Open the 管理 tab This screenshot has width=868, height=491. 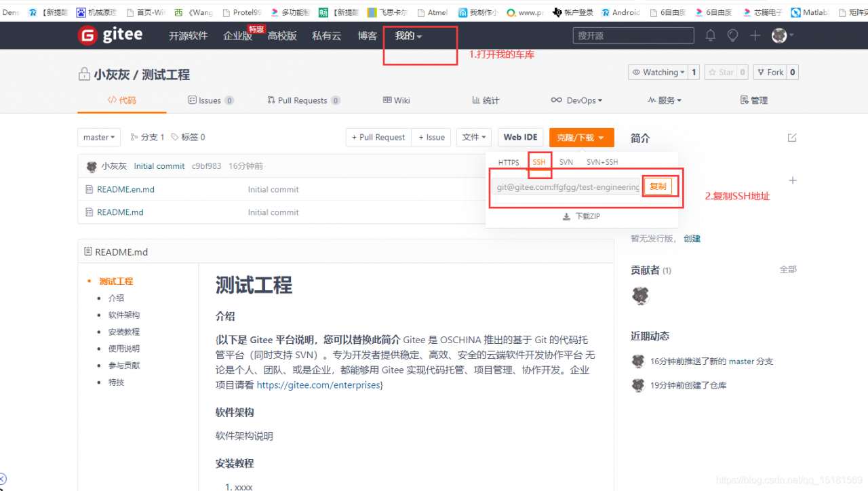click(754, 100)
